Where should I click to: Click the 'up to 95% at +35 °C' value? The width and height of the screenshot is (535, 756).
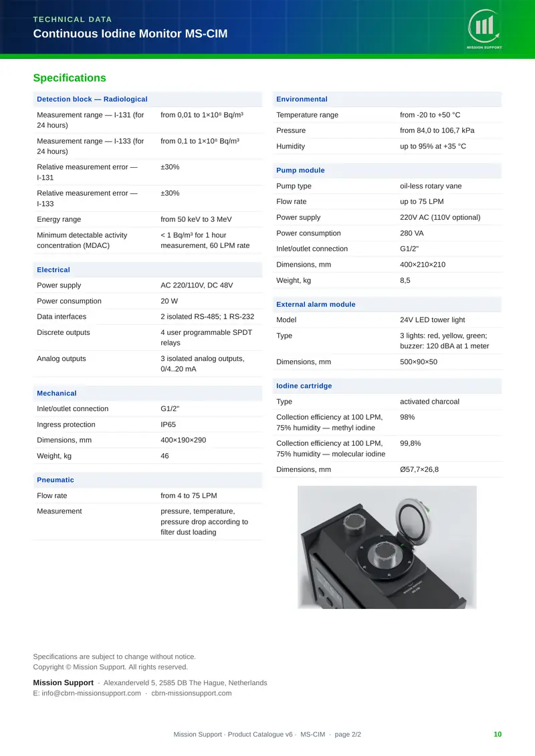[433, 146]
